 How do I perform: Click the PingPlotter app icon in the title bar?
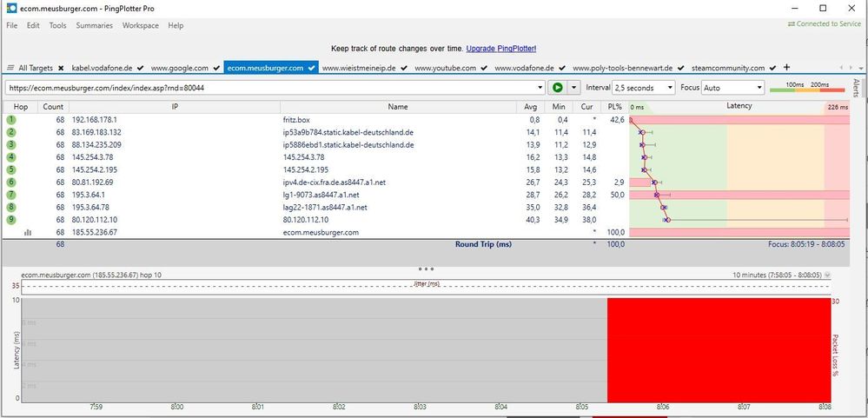(11, 9)
